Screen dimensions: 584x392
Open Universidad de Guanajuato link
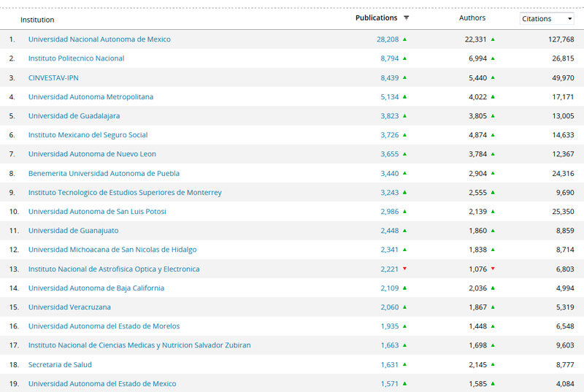(x=74, y=231)
